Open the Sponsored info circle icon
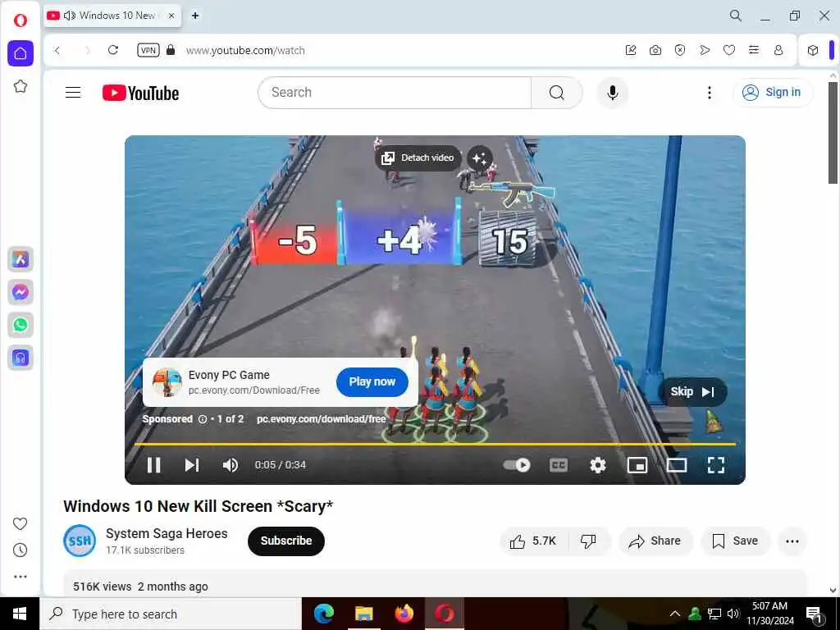This screenshot has height=630, width=840. [203, 419]
